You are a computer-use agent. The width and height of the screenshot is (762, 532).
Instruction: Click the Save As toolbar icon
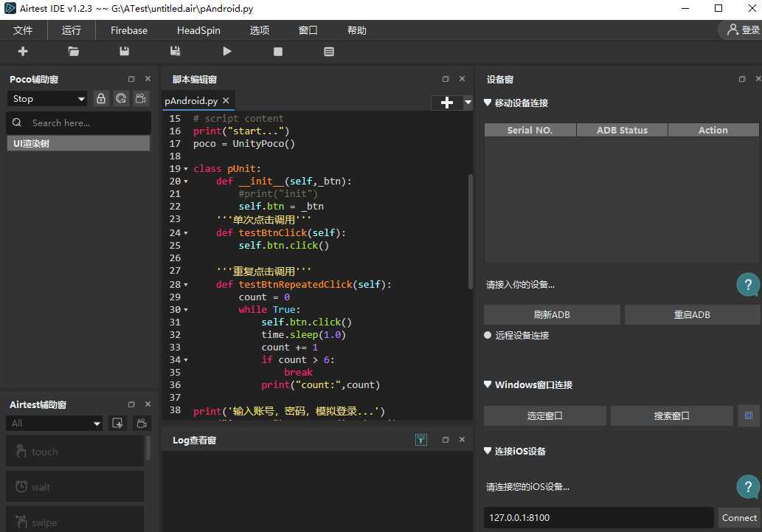(176, 51)
